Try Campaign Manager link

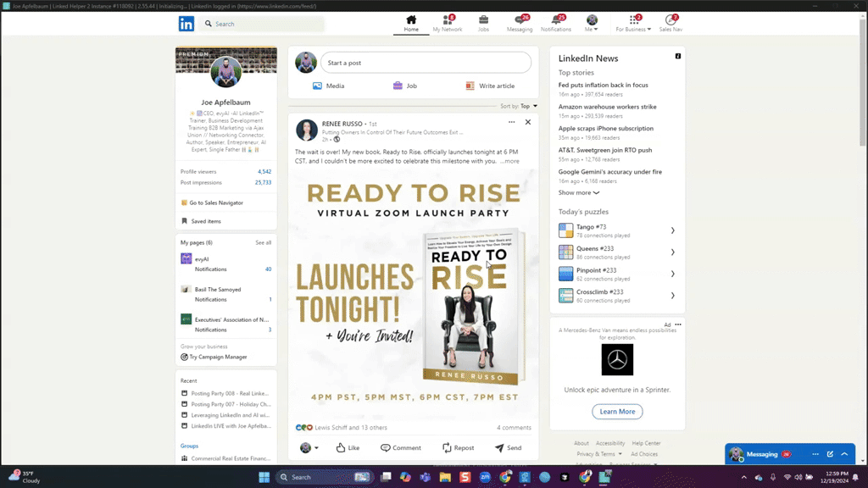click(214, 357)
